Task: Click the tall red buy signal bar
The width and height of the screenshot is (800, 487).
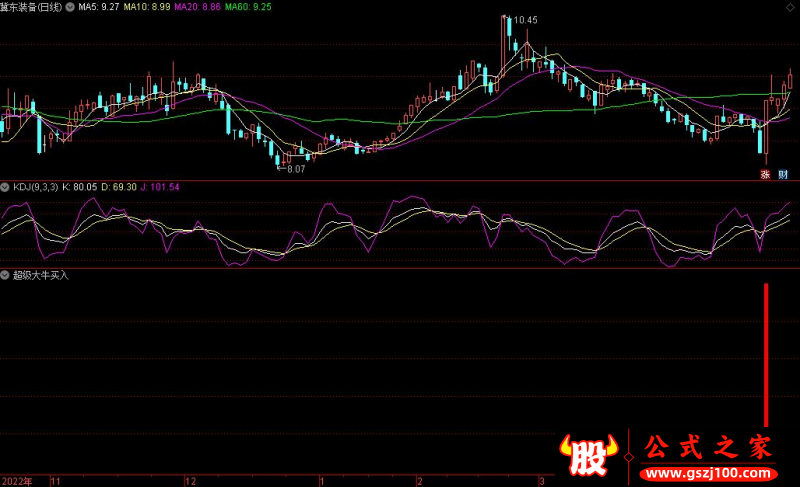Action: click(766, 355)
